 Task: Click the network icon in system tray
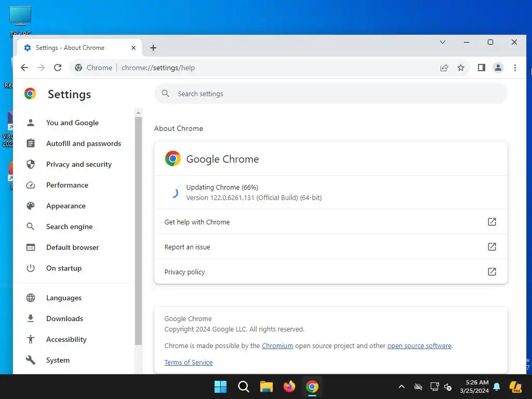[434, 387]
